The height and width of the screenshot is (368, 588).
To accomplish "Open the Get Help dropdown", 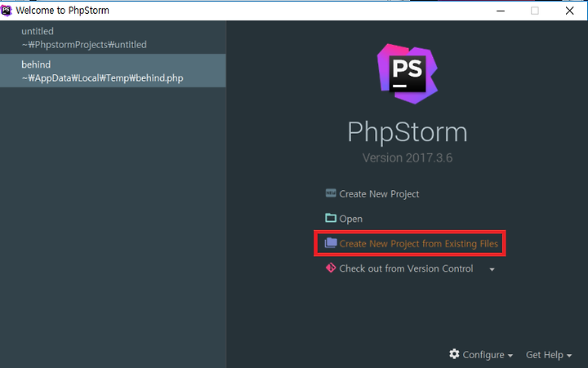I will (x=549, y=355).
